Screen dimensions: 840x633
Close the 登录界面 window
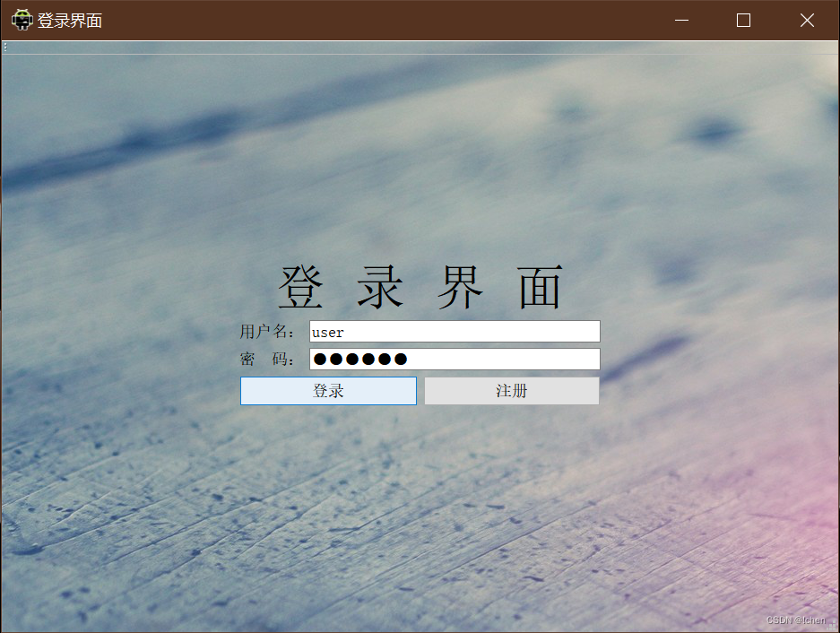point(807,21)
